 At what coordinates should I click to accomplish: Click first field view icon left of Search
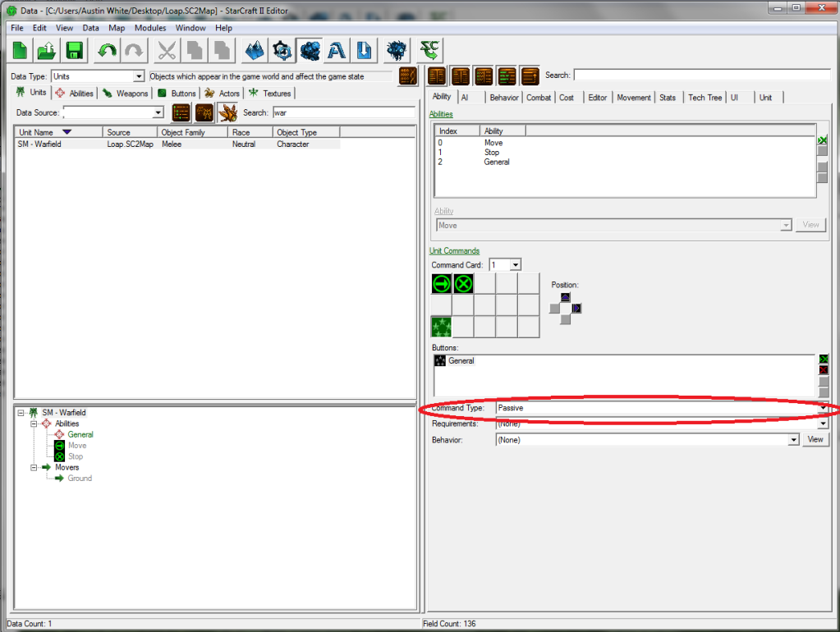[x=437, y=76]
